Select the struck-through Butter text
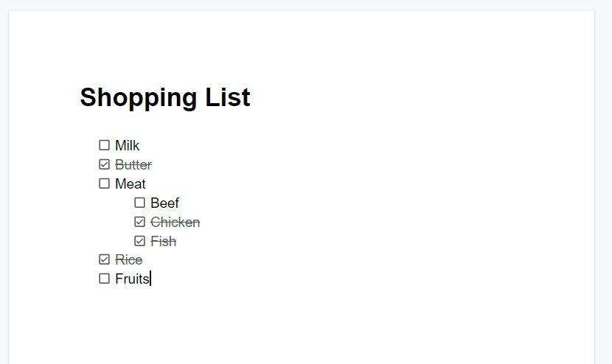The image size is (612, 364). coord(133,164)
